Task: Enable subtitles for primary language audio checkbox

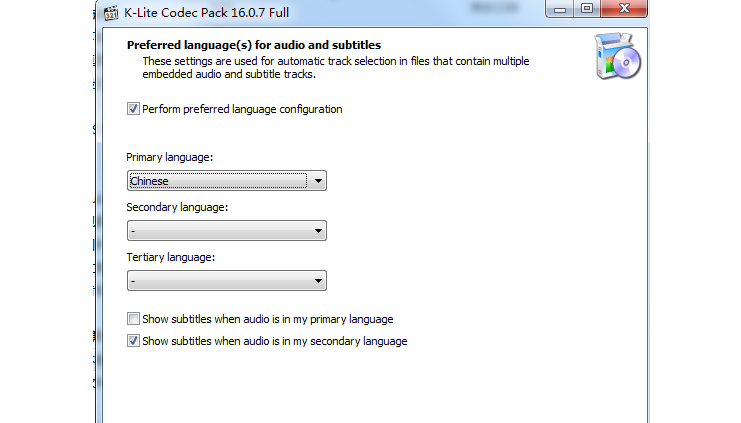Action: (133, 319)
